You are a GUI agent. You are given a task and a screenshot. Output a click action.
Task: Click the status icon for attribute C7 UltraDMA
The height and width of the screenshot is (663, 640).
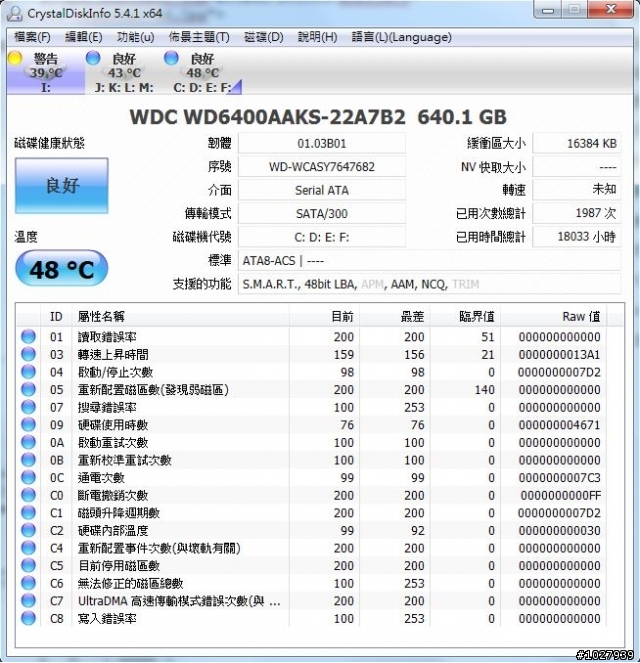click(x=28, y=601)
